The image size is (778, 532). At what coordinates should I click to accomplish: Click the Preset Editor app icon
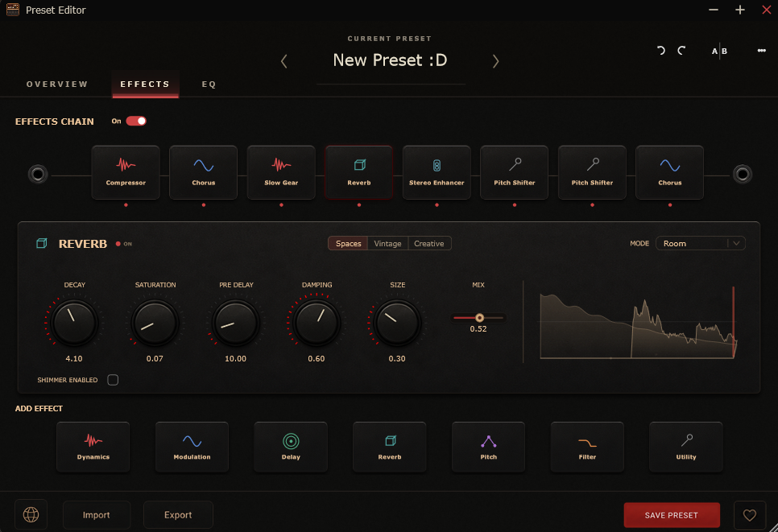pos(13,10)
